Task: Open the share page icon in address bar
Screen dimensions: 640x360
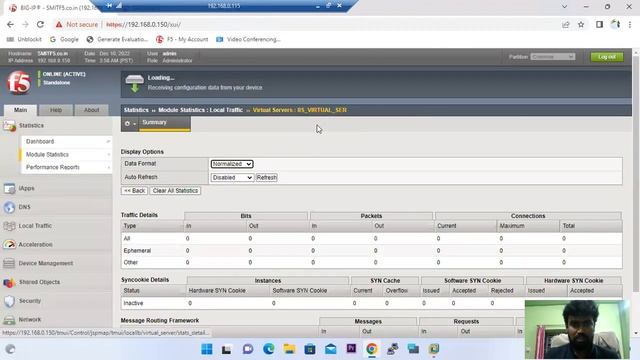Action: [566, 24]
